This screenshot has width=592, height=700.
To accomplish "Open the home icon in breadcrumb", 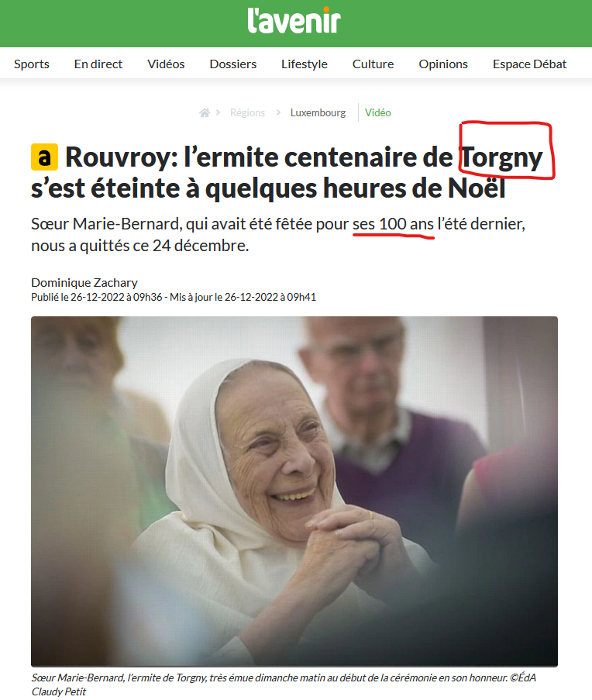I will [x=205, y=113].
